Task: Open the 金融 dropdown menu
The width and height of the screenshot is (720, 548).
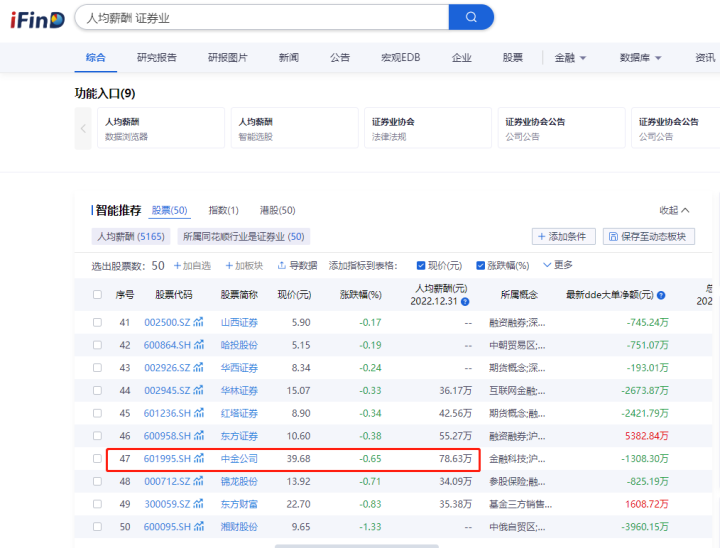Action: (x=571, y=58)
